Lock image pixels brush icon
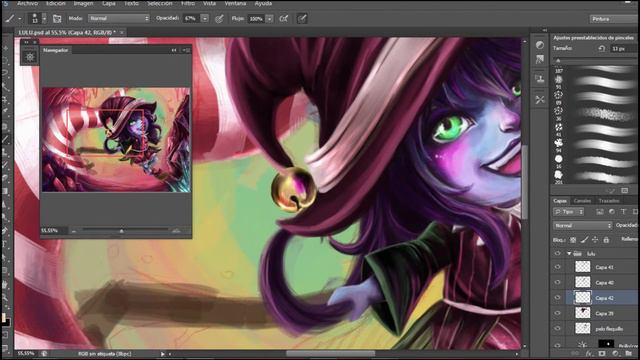 pos(584,240)
